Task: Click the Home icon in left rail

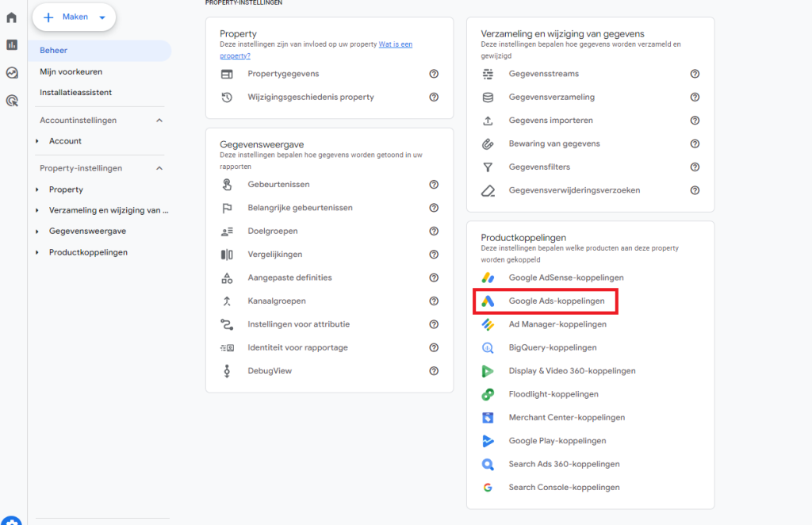Action: click(12, 17)
